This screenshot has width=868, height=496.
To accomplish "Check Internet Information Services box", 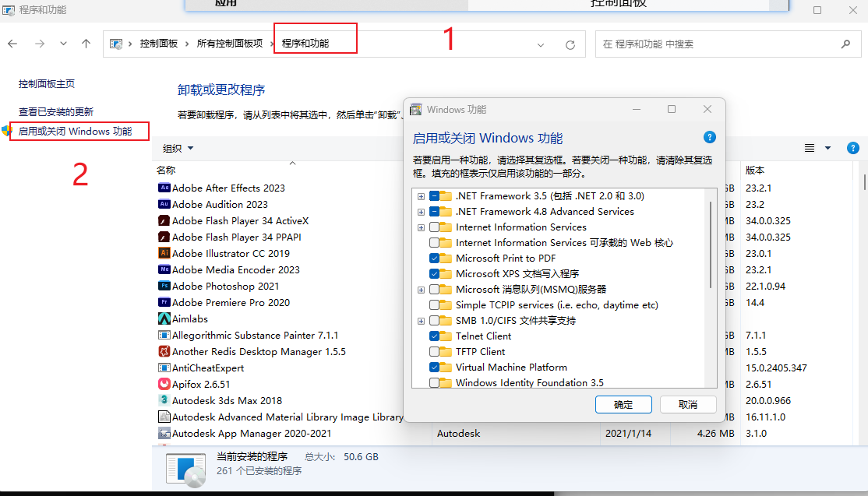I will (434, 227).
